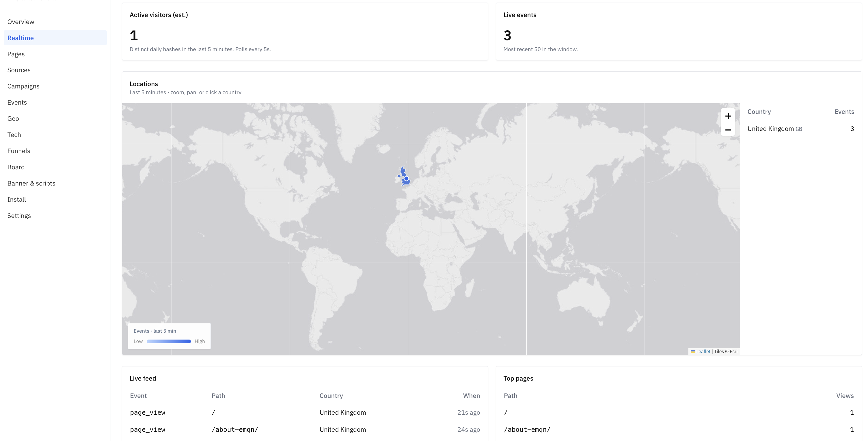Open Sources in the sidebar
The width and height of the screenshot is (868, 441).
coord(55,70)
